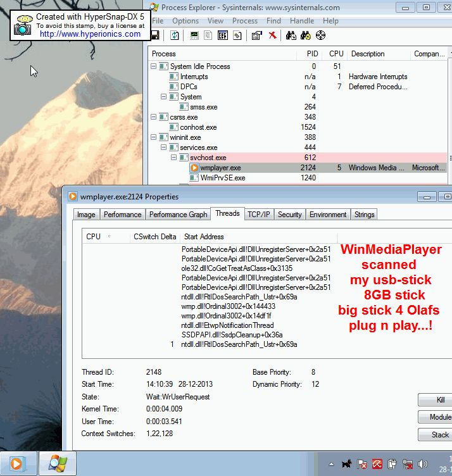Switch to the TCP/IP tab
The width and height of the screenshot is (452, 476).
pyautogui.click(x=259, y=215)
